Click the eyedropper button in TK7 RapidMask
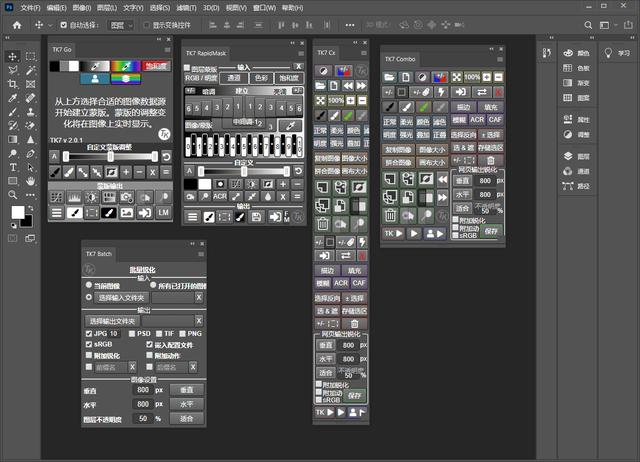 click(x=290, y=125)
